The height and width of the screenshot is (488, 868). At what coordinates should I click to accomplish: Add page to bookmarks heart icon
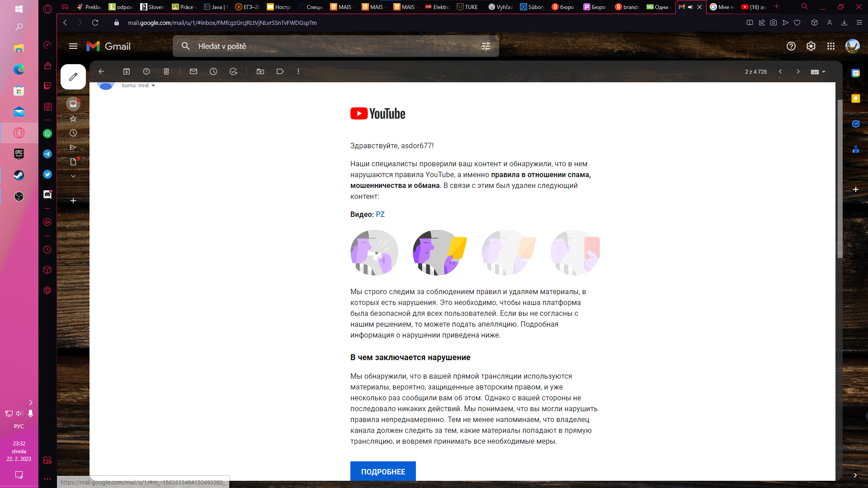pyautogui.click(x=797, y=23)
